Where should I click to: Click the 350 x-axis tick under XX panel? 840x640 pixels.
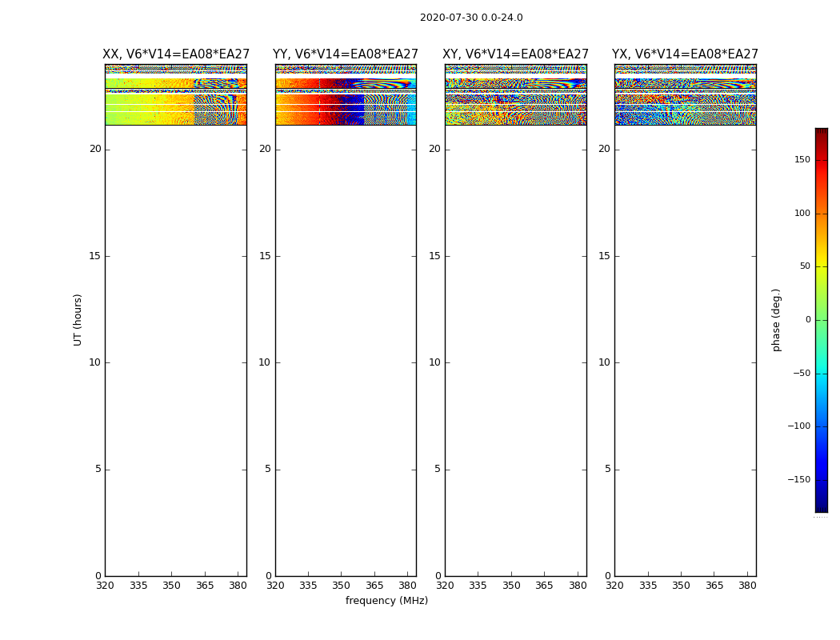tap(172, 586)
